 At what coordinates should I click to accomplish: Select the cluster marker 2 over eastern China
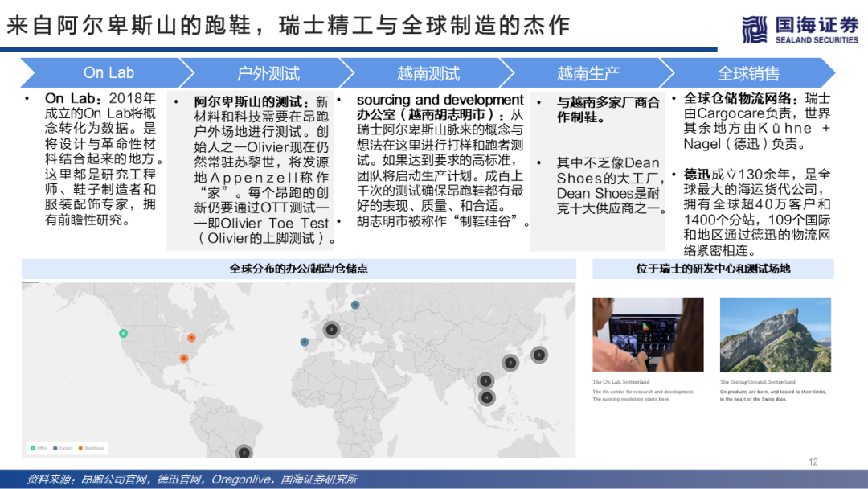(x=510, y=363)
